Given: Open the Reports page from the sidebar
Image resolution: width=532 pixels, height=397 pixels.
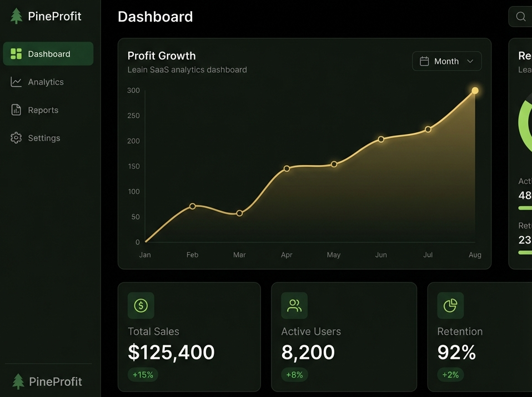Looking at the screenshot, I should point(44,110).
